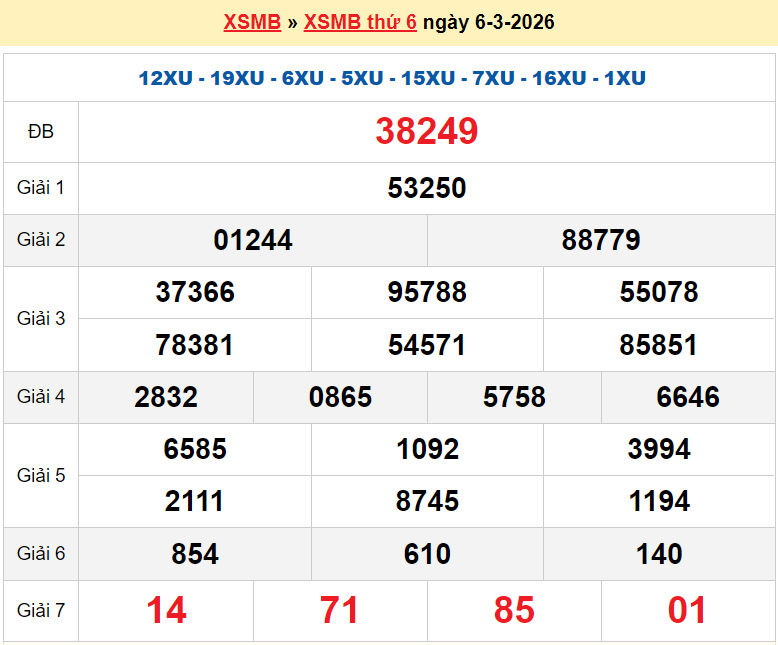Open the XSMB thứ 6 link
The height and width of the screenshot is (645, 778).
pos(360,22)
